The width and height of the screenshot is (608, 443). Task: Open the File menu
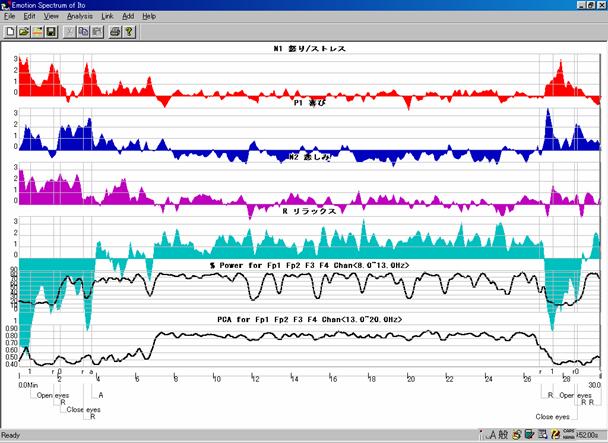point(9,16)
